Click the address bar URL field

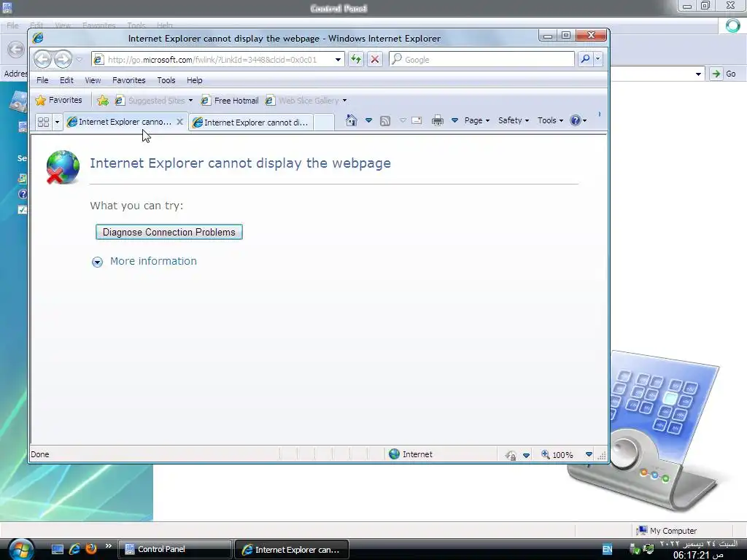212,60
